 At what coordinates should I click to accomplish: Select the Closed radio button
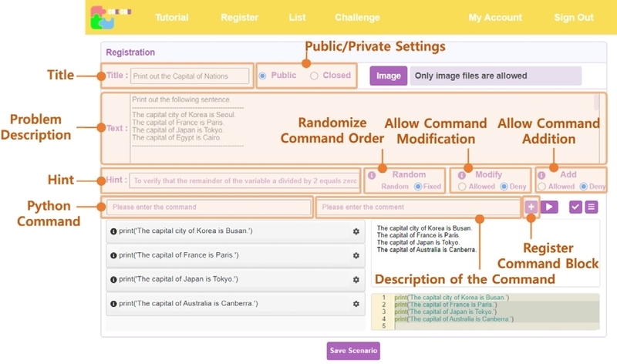314,76
